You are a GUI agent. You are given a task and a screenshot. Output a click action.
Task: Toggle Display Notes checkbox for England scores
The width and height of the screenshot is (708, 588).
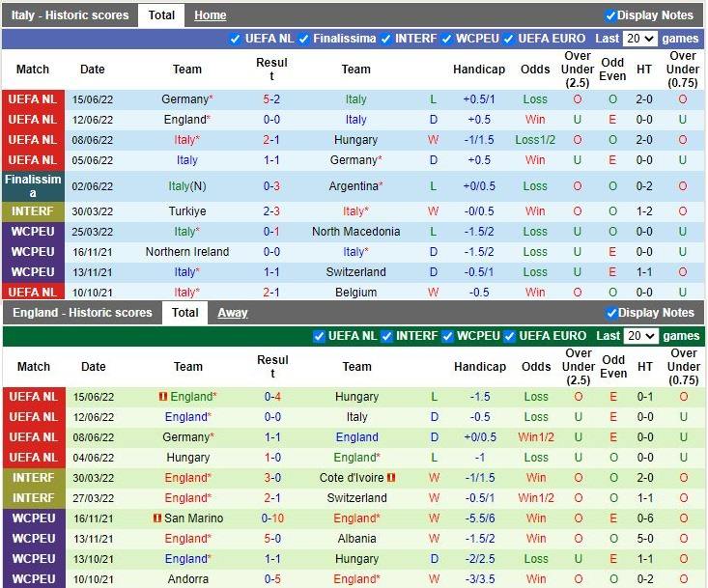coord(610,313)
